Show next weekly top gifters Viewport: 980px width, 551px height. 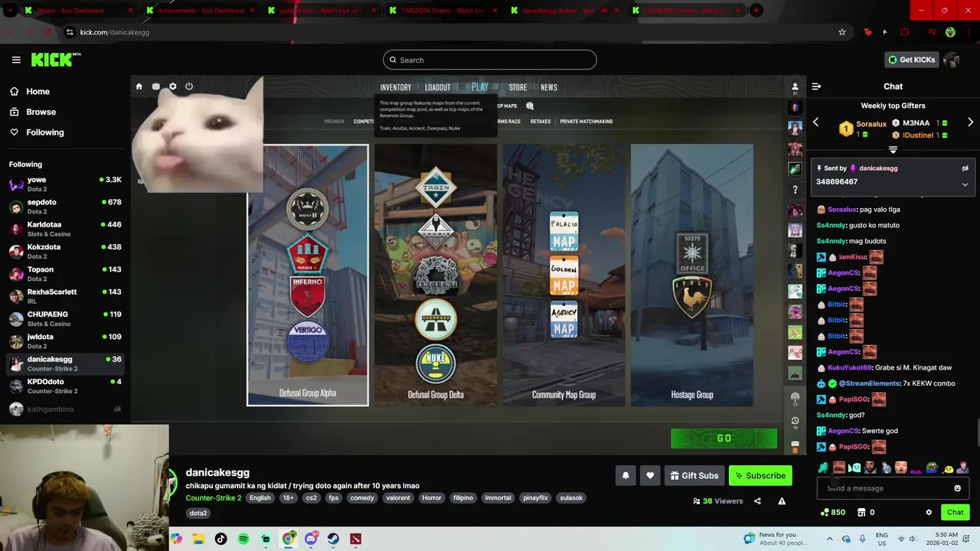click(970, 122)
